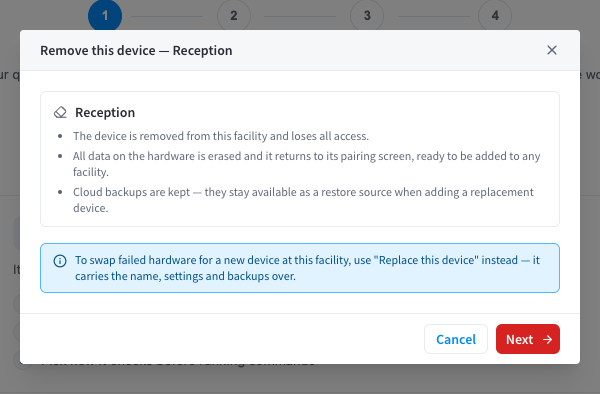Click the 'To swap failed hardware' notice text
Viewport: 600px width, 394px height.
[x=307, y=268]
